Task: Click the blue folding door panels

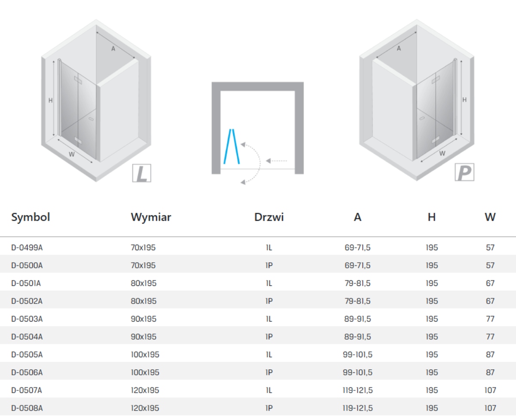Action: coord(231,146)
